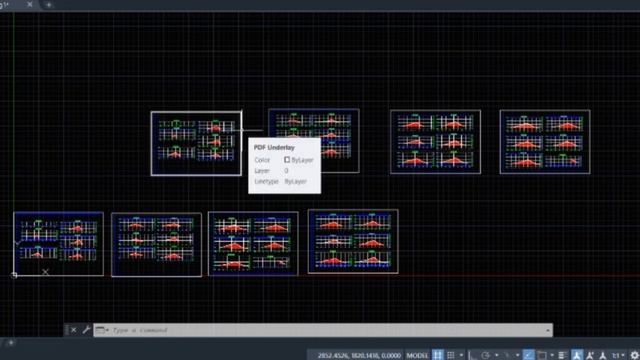The width and height of the screenshot is (640, 360).
Task: Select third PDF underlay in top row
Action: tap(436, 142)
